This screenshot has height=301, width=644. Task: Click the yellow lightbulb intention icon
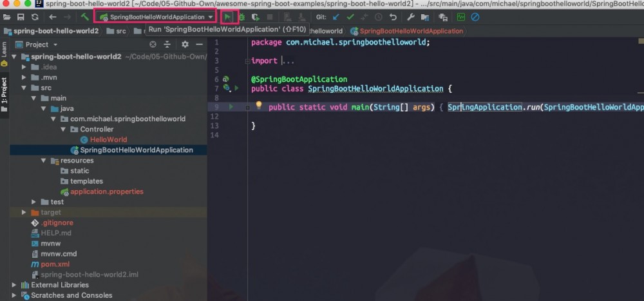click(259, 105)
